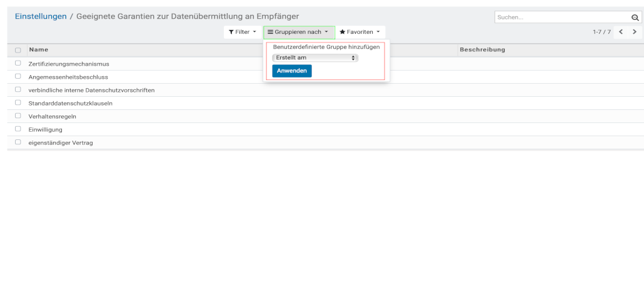Toggle the select-all checkbox in header
Screen dimensions: 644x288
click(x=18, y=50)
